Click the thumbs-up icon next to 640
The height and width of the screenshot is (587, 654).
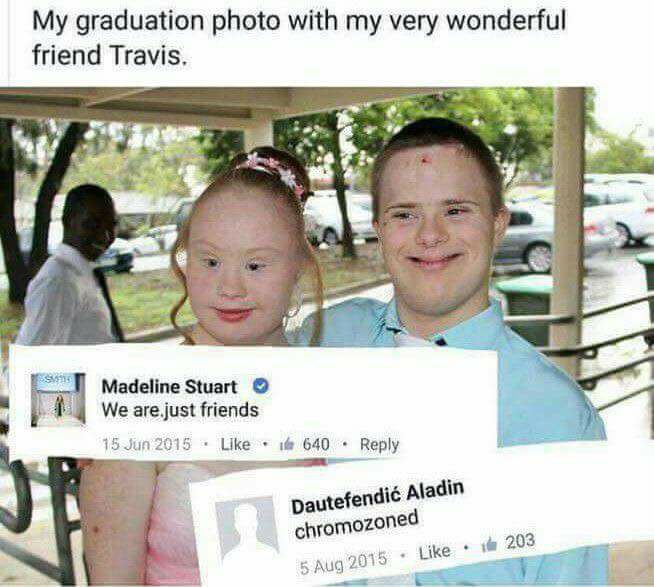coord(287,445)
